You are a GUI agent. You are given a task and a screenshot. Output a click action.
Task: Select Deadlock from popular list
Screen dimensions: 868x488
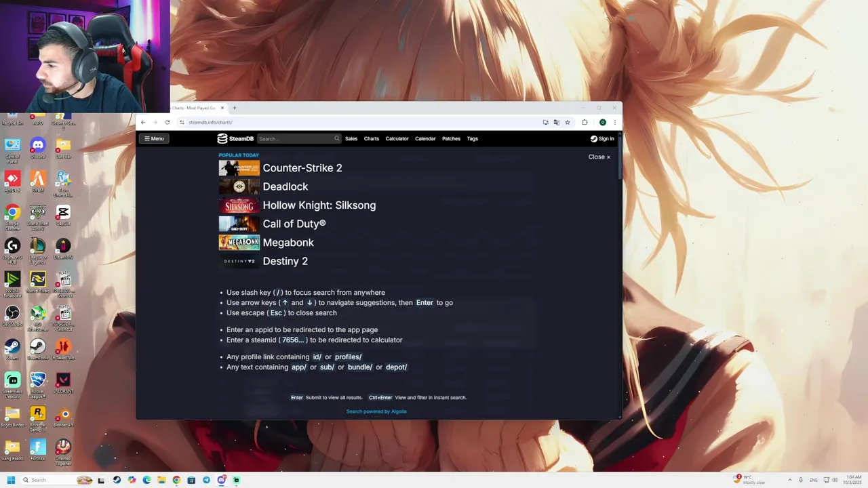click(x=285, y=186)
